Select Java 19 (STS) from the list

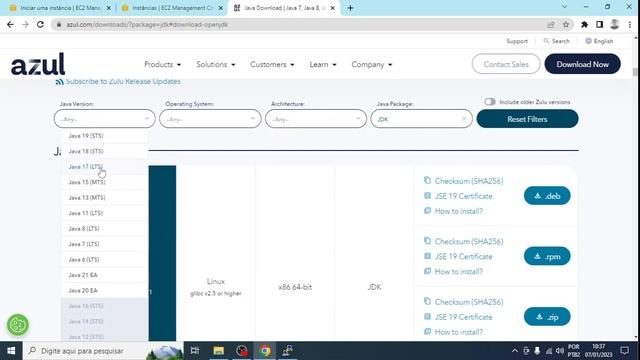(x=104, y=136)
